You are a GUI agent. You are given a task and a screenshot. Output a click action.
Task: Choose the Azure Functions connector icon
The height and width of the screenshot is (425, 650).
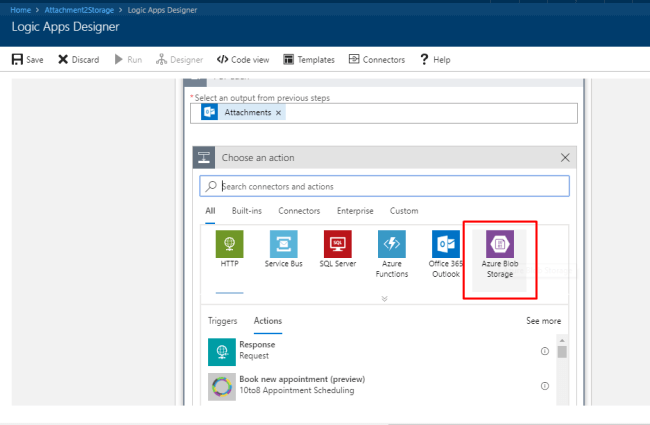[x=392, y=244]
